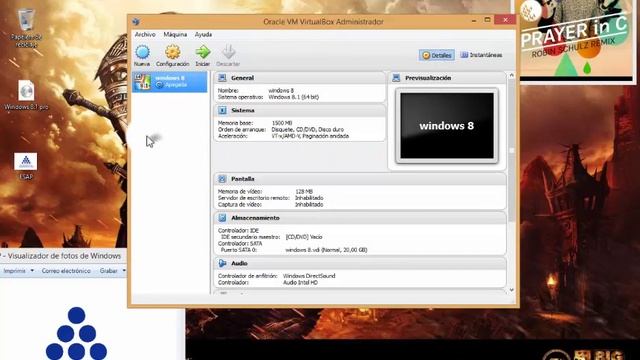Click the '1500 MB' memory value
Image resolution: width=640 pixels, height=360 pixels.
(282, 123)
